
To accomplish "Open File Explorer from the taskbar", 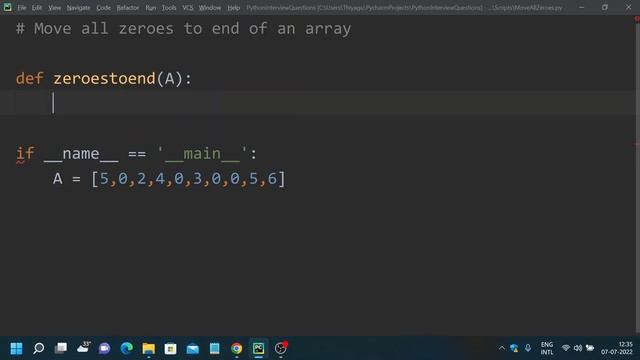I will 149,348.
